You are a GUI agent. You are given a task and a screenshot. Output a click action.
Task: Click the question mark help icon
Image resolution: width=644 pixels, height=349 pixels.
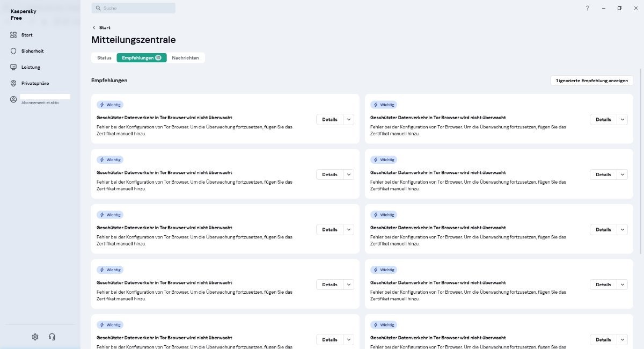(x=588, y=8)
